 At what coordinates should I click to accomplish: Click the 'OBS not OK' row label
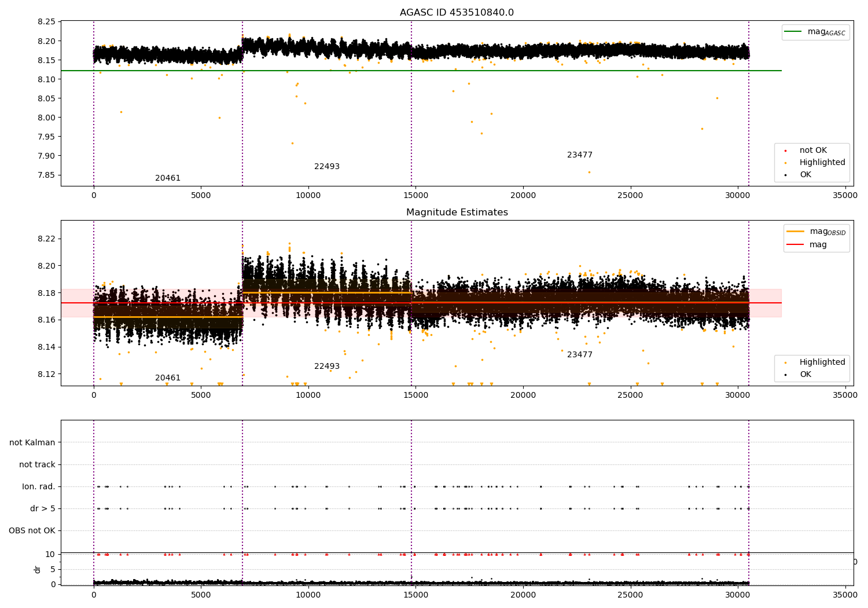[32, 530]
